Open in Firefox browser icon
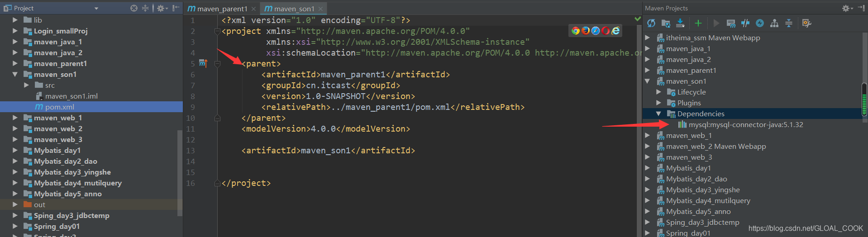868x237 pixels. [x=586, y=31]
